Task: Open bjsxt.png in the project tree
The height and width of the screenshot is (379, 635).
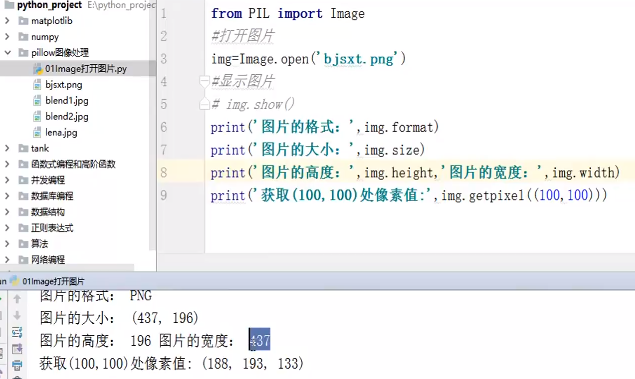Action: pos(58,85)
